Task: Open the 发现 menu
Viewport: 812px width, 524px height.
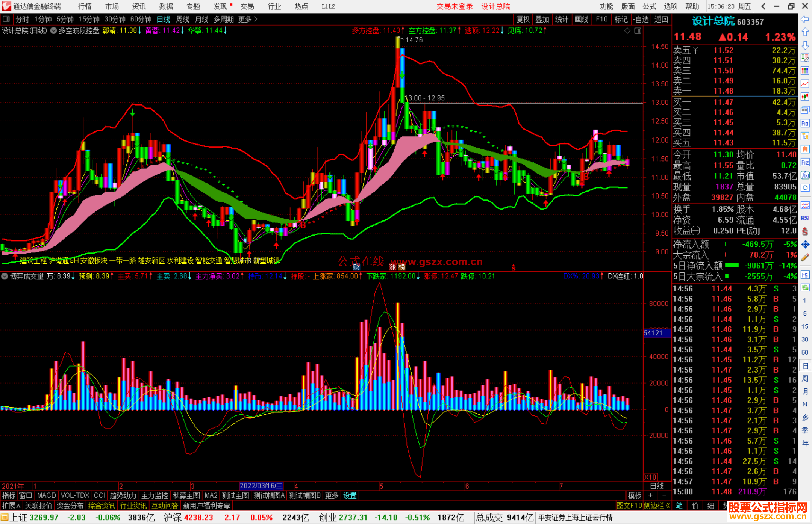Action: click(220, 6)
